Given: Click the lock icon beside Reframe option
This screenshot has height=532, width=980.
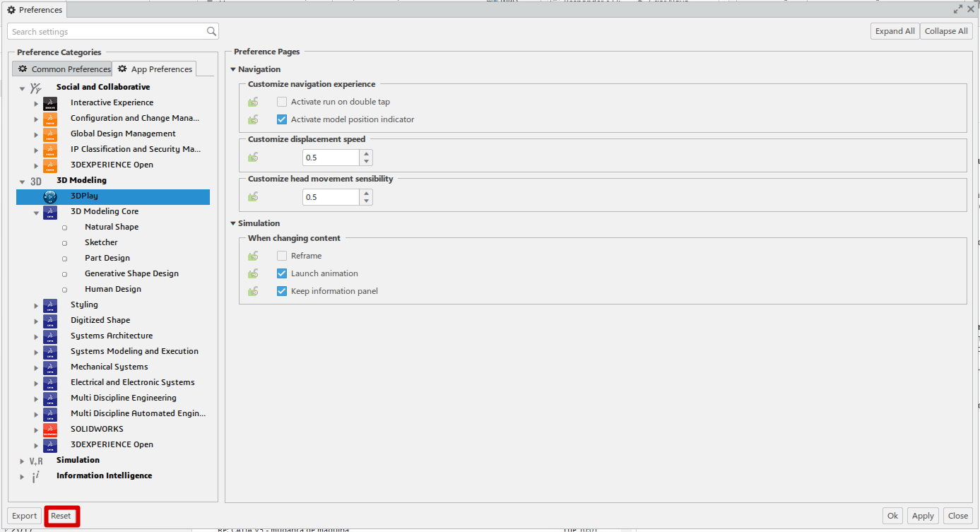Looking at the screenshot, I should [x=253, y=256].
